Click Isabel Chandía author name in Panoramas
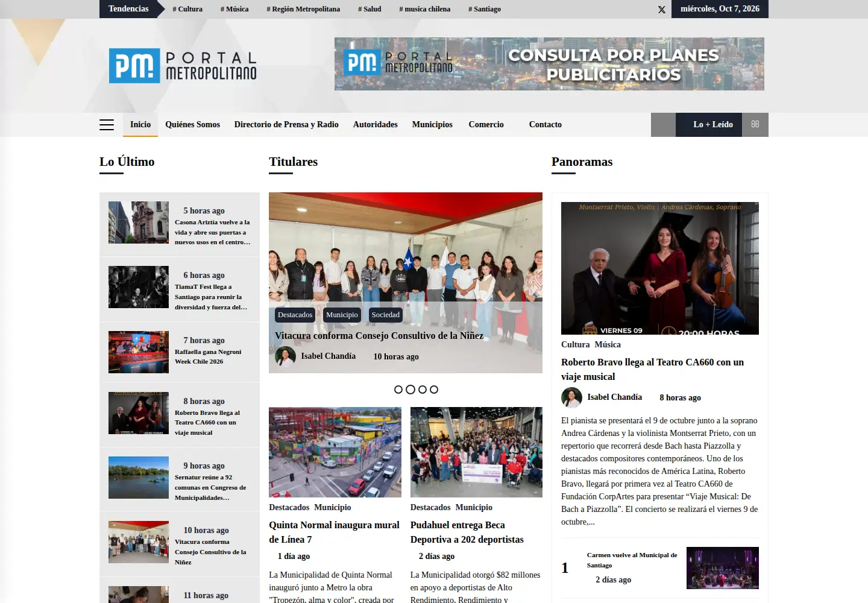Screen dimensions: 868x603 coord(615,397)
